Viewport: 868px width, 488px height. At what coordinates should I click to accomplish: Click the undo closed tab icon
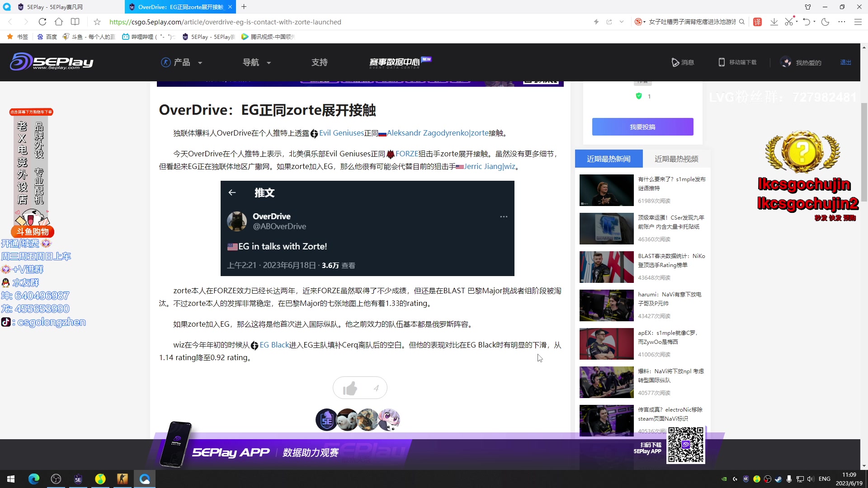pos(807,22)
